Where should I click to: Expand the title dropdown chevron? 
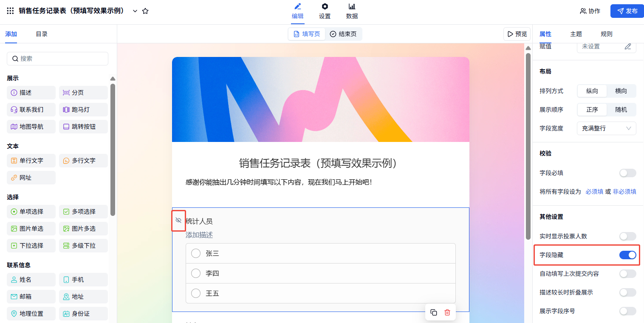click(135, 11)
